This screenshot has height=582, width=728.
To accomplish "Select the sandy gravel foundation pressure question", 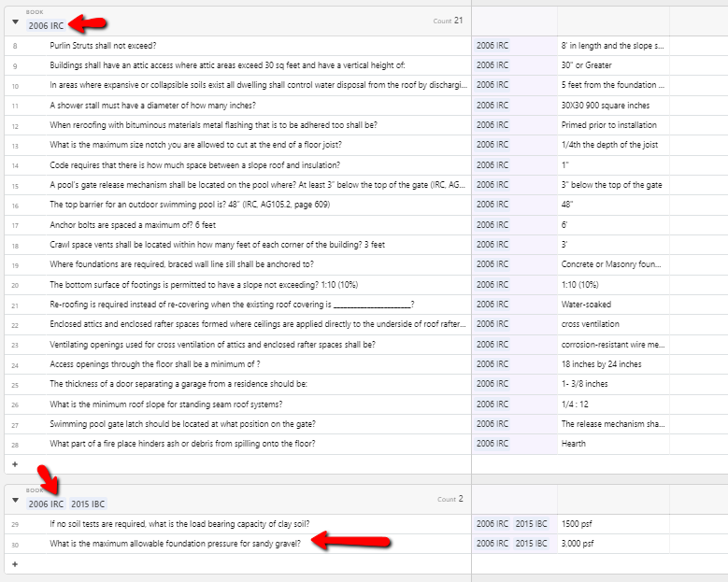I will coord(175,544).
